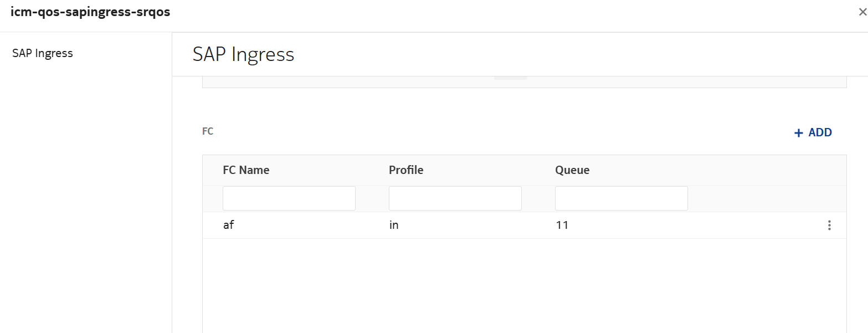The image size is (868, 333).
Task: Sort table by Profile column header
Action: (406, 170)
